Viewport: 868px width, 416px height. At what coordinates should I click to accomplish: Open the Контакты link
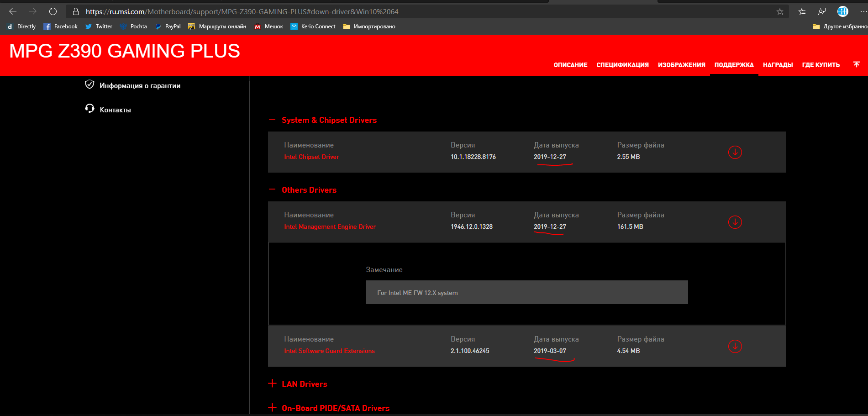coord(115,110)
